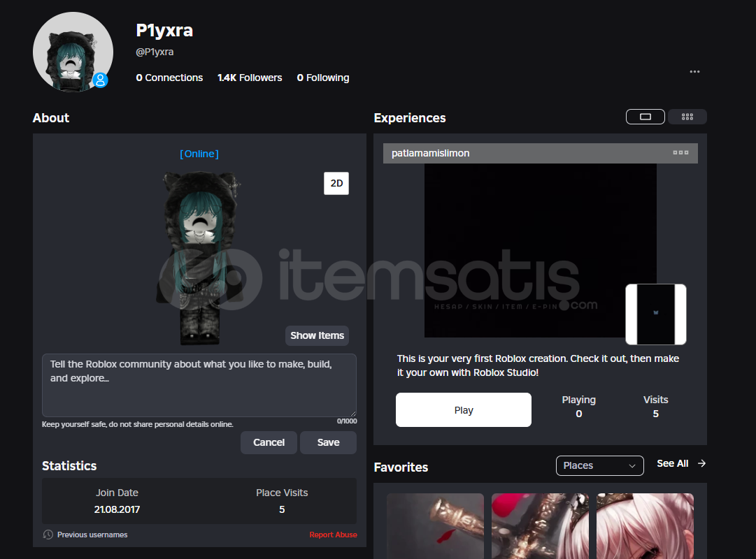756x559 pixels.
Task: Click the About description text box
Action: pyautogui.click(x=199, y=385)
